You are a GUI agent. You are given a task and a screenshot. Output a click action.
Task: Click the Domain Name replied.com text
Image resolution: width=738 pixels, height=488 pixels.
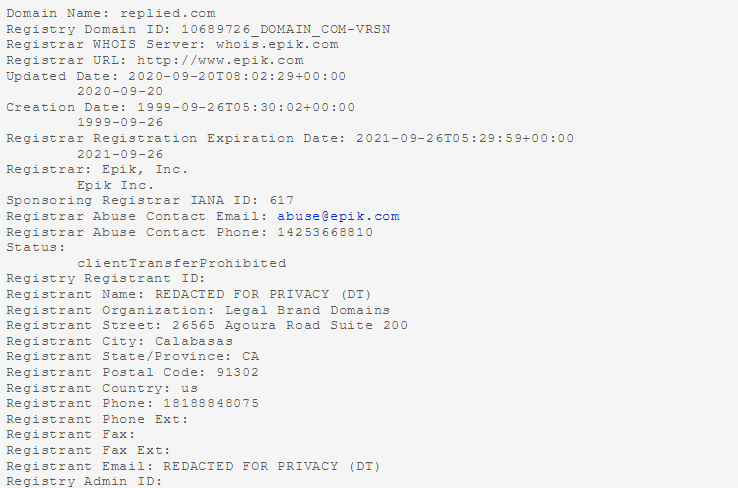click(111, 14)
